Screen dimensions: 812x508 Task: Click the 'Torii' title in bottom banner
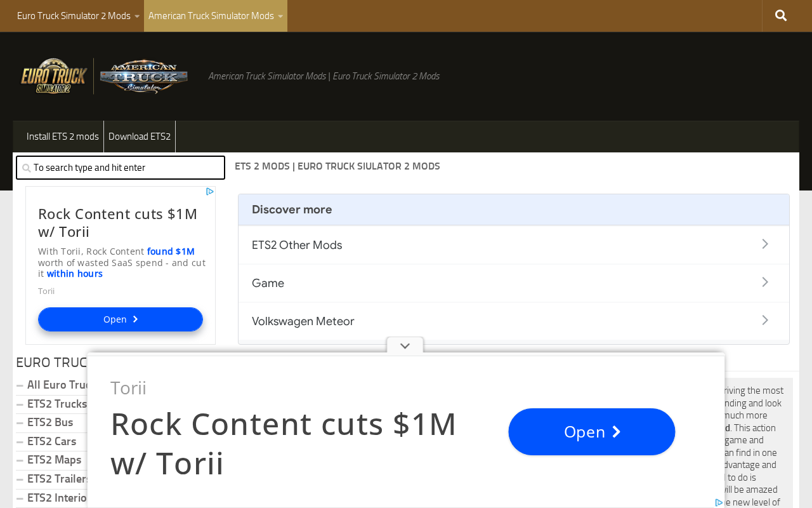point(128,387)
